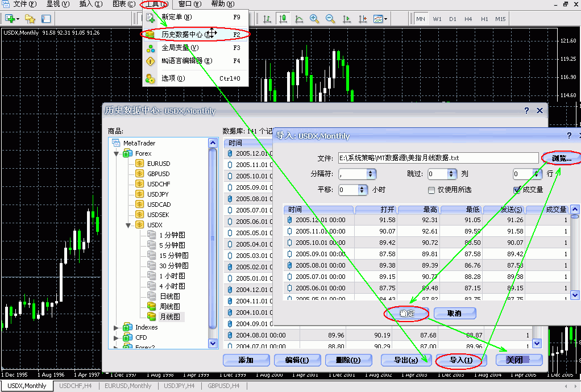581x392 pixels.
Task: Select 全局变量 menu entry
Action: [x=195, y=48]
